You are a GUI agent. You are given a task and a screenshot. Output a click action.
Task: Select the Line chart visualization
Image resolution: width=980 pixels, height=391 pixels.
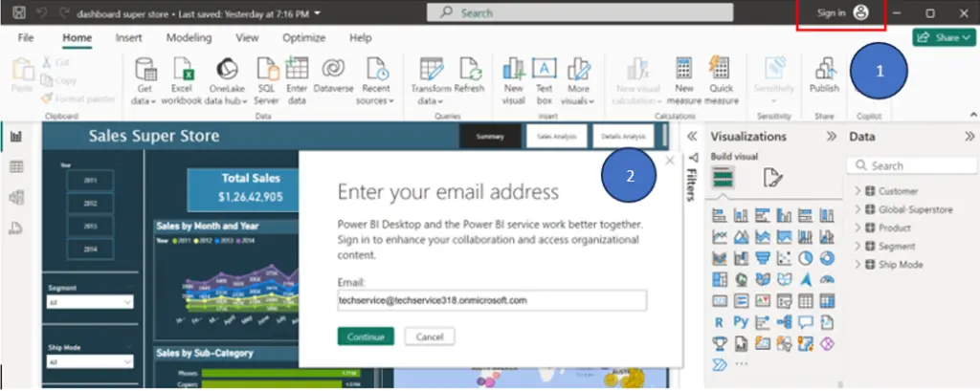tap(720, 237)
